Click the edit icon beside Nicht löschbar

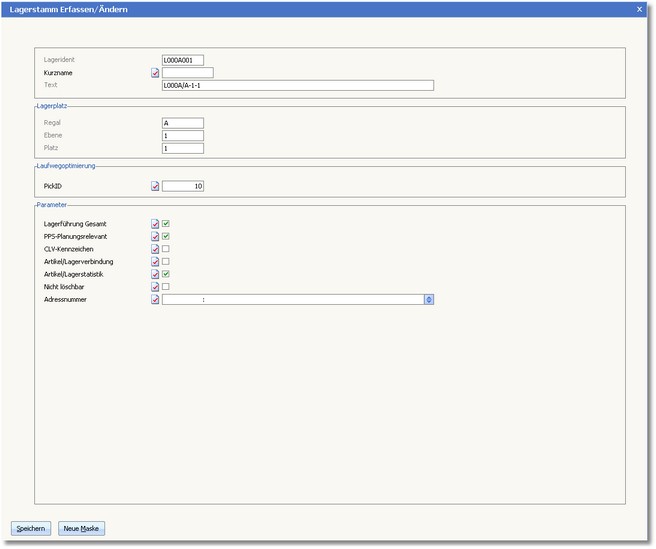click(155, 287)
